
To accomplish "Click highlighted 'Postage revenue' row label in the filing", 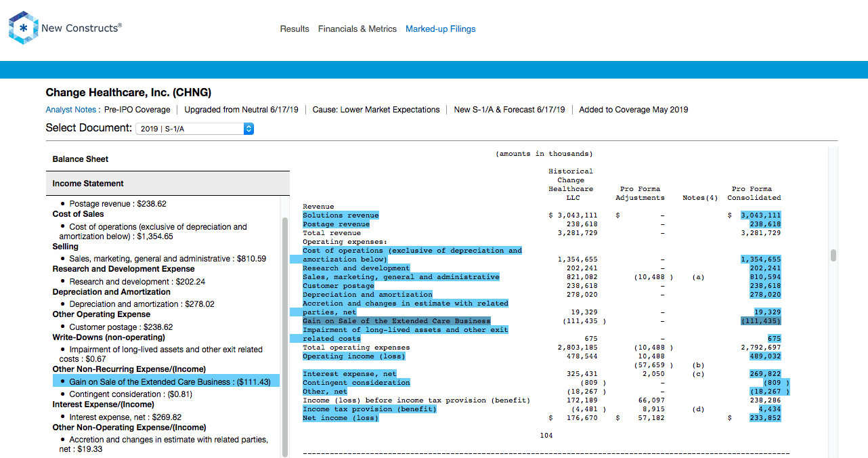I will click(x=336, y=224).
